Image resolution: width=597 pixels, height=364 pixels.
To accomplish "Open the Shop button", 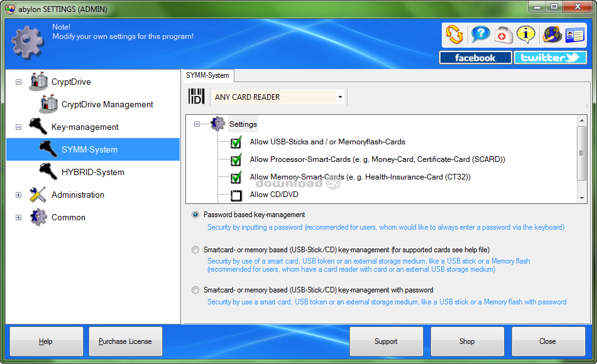I will point(467,341).
